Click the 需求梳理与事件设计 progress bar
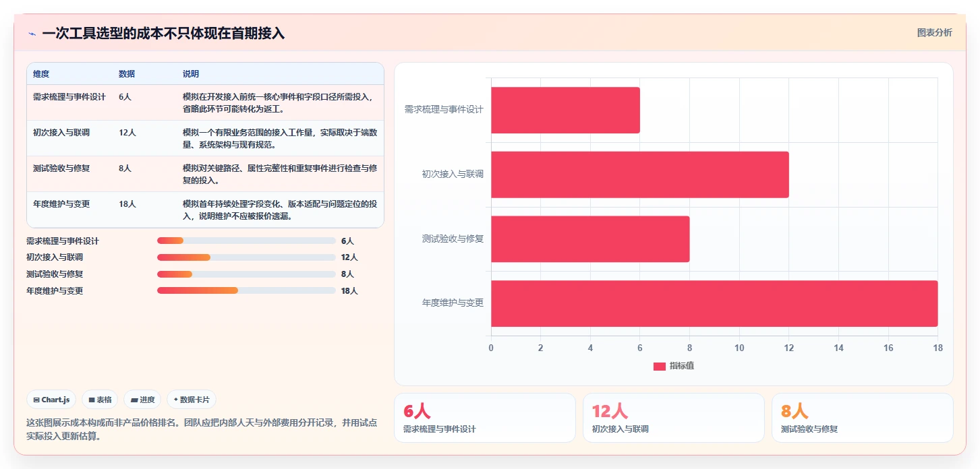Viewport: 980px width, 469px height. coord(246,241)
